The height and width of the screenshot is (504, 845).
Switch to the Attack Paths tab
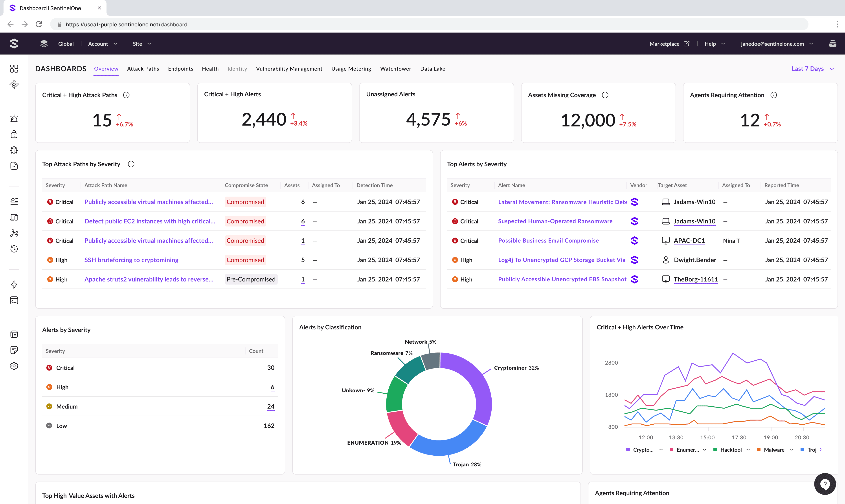coord(143,69)
